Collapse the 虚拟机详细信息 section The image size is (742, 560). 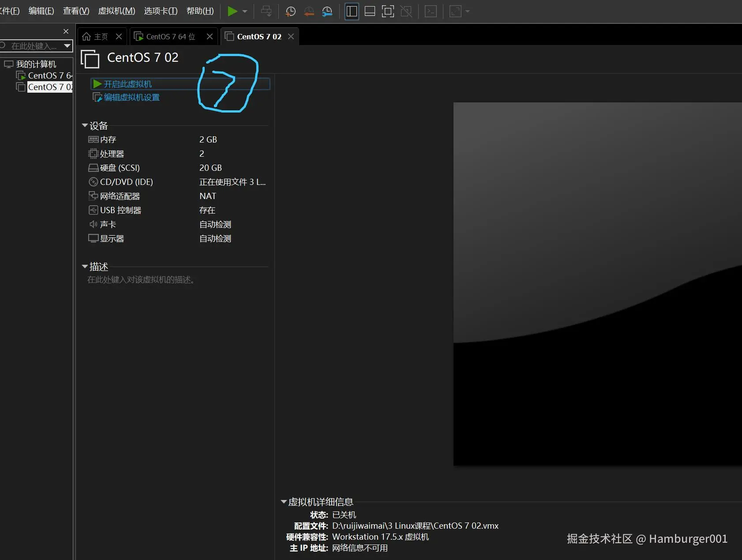point(283,502)
